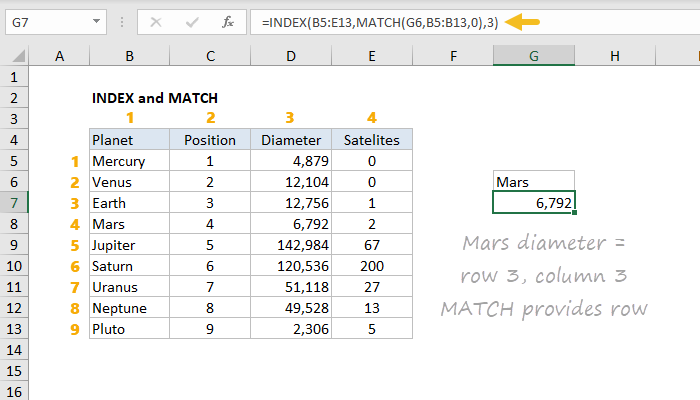
Task: Open the insert function fx icon
Action: point(228,22)
